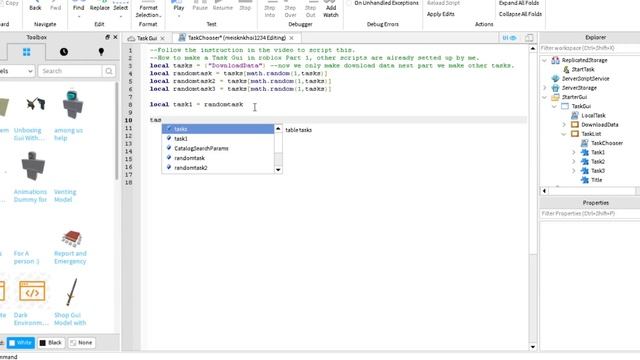Click the Find tool in ribbon
Viewport: 640px width, 360px height.
pos(78,7)
